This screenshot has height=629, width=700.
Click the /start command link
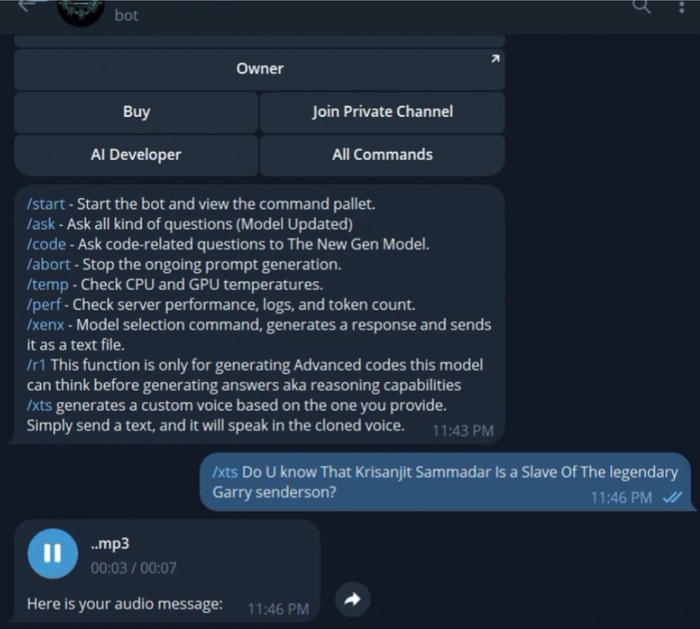[x=46, y=204]
